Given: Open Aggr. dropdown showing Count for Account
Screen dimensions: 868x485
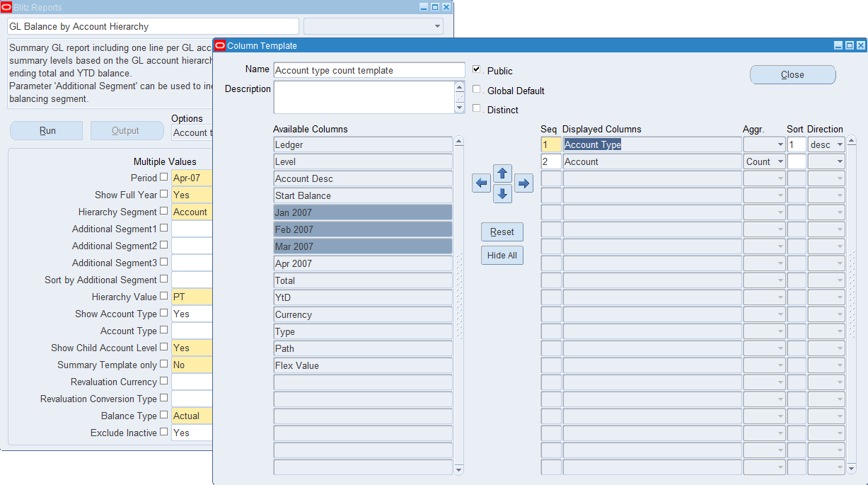Looking at the screenshot, I should point(764,161).
